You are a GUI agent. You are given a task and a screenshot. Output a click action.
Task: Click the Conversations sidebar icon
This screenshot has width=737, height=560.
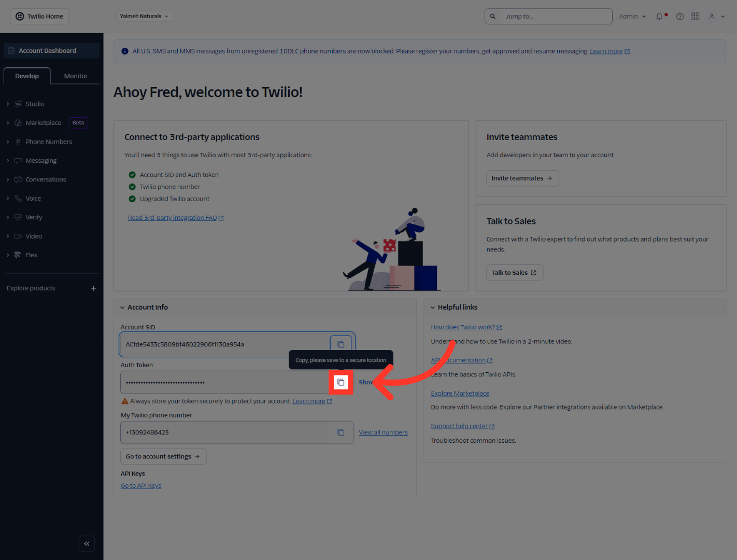click(18, 179)
